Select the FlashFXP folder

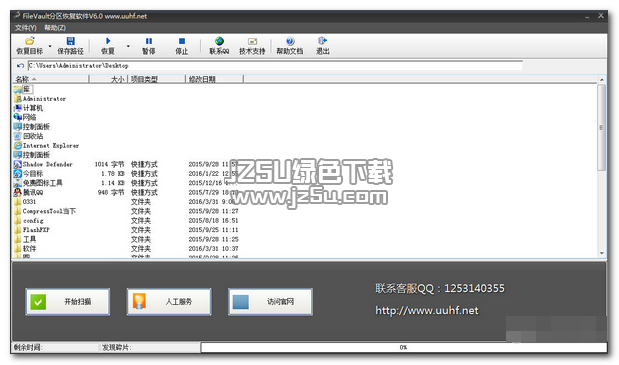[x=32, y=230]
